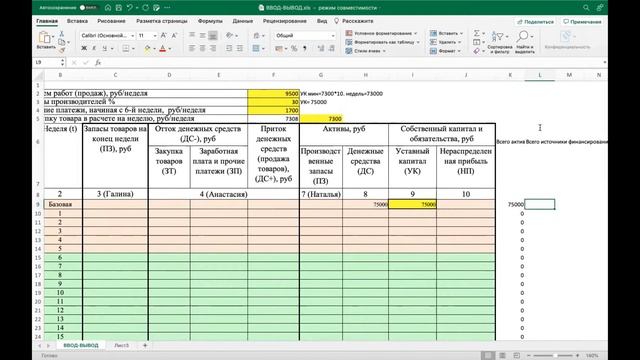Viewport: 640px width, 360px height.
Task: Switch to Разметка страницы tab
Action: 162,21
